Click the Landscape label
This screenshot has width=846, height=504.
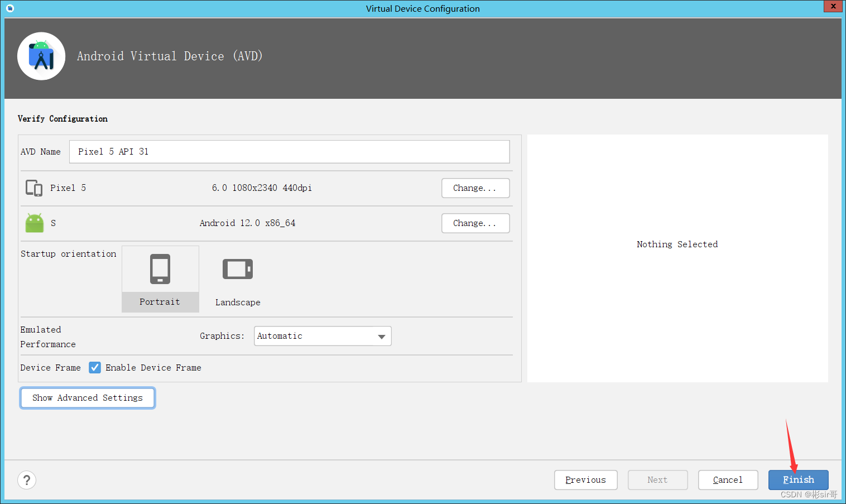(x=238, y=303)
